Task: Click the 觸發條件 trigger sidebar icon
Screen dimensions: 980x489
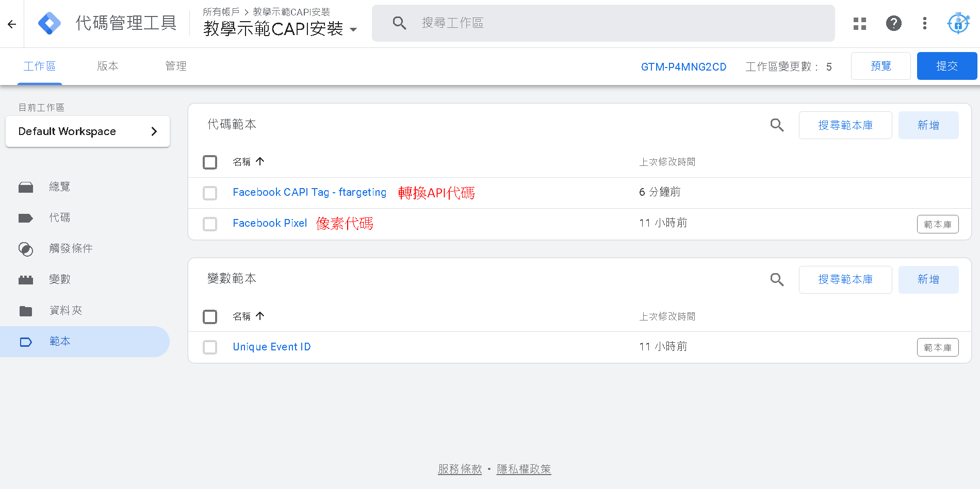Action: pos(26,249)
